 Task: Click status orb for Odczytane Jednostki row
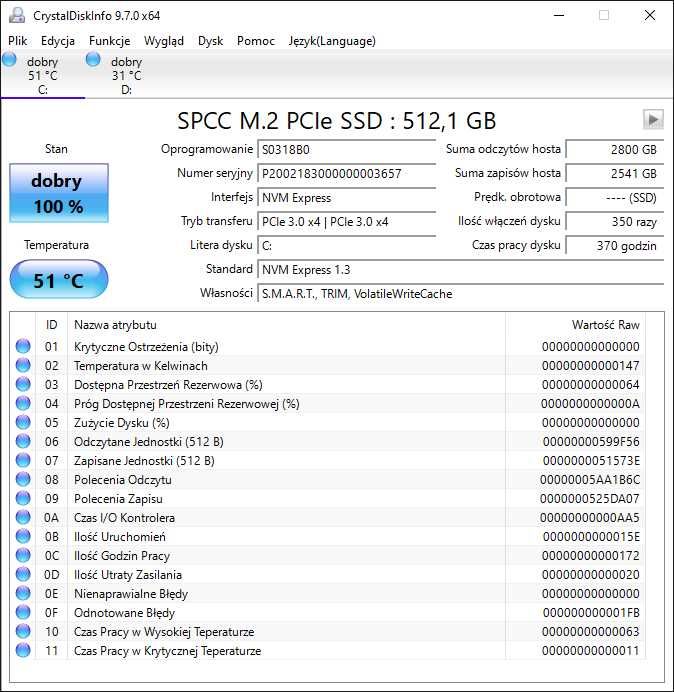point(23,441)
